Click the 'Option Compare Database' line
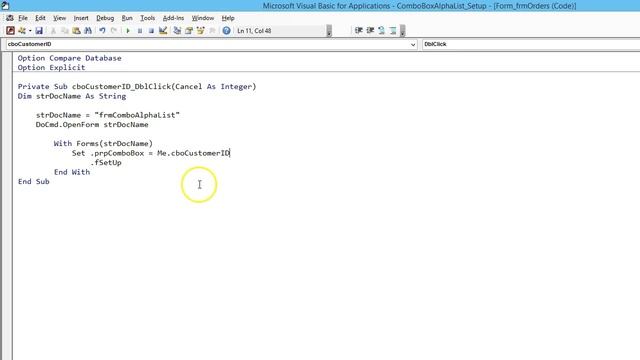The width and height of the screenshot is (640, 360). tap(69, 58)
